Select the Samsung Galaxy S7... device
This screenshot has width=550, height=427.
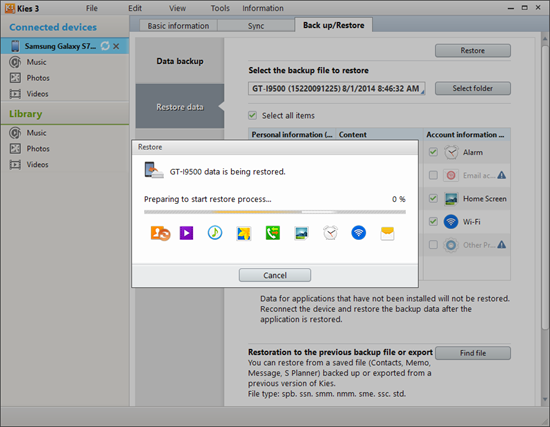65,46
